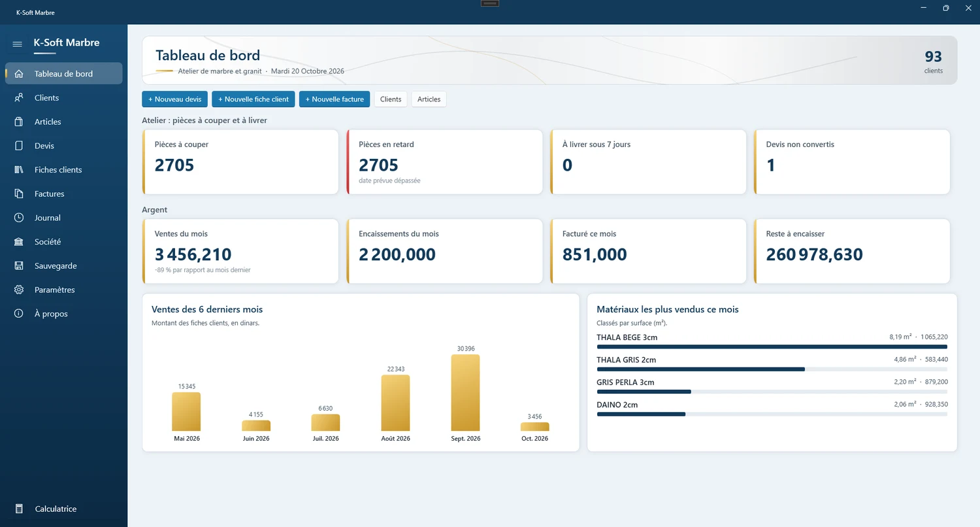Click the document icon beside Devis
Image resolution: width=980 pixels, height=527 pixels.
[19, 146]
